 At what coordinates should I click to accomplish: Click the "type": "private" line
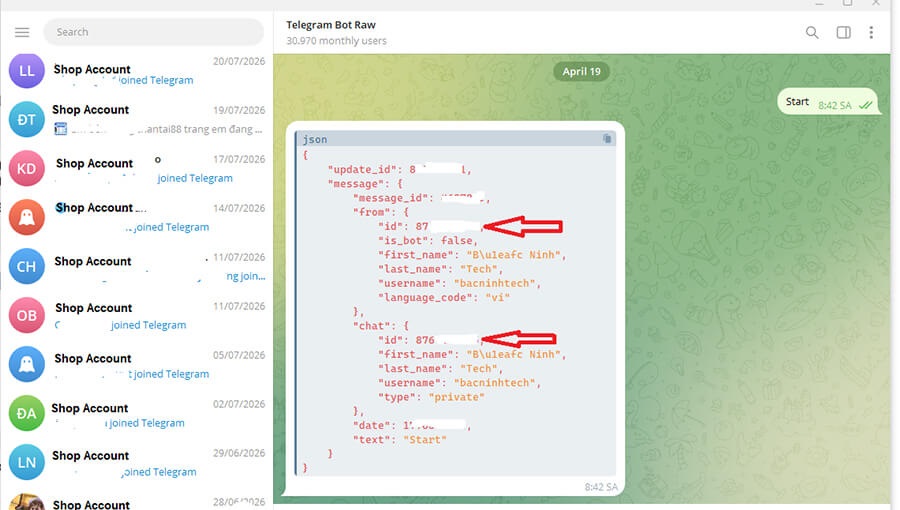pyautogui.click(x=431, y=397)
